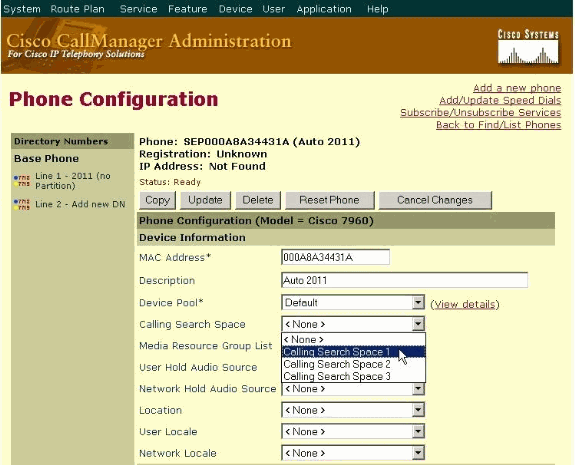This screenshot has width=575, height=465.
Task: Open Add/Update Speed Dials link
Action: pyautogui.click(x=500, y=100)
